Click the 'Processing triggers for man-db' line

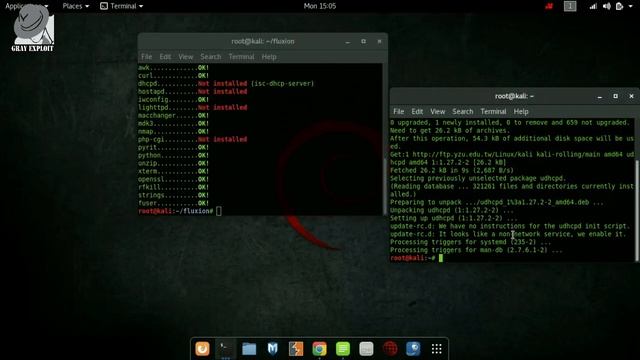pyautogui.click(x=476, y=250)
